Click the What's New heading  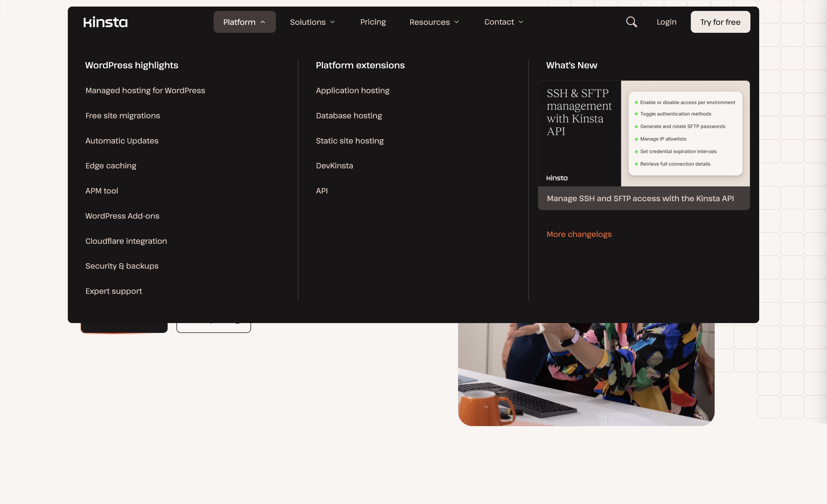(572, 65)
